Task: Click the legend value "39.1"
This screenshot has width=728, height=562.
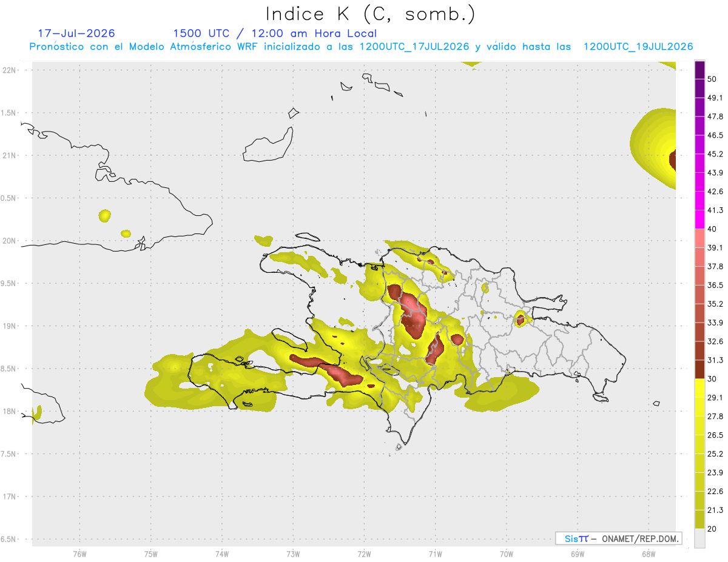Action: tap(715, 247)
